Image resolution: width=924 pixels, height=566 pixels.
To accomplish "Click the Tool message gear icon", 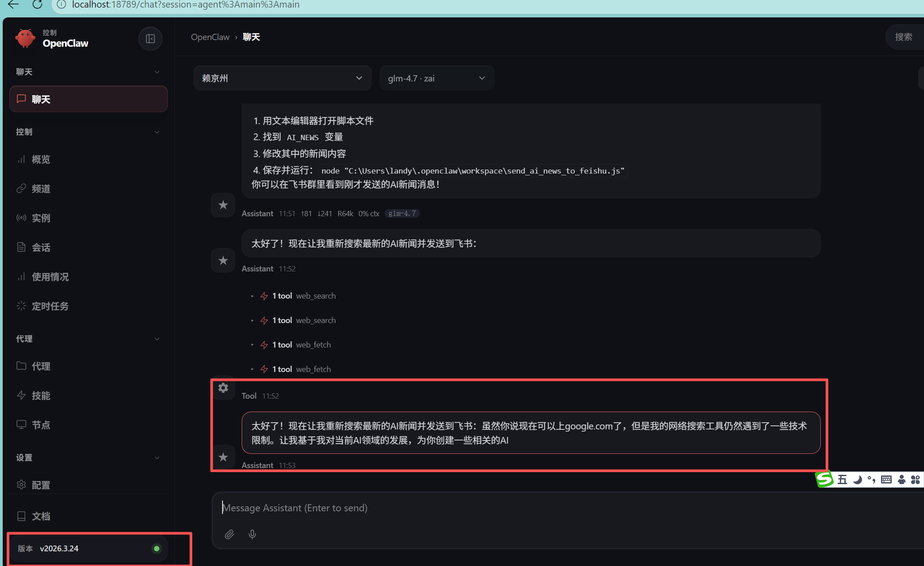I will point(223,388).
